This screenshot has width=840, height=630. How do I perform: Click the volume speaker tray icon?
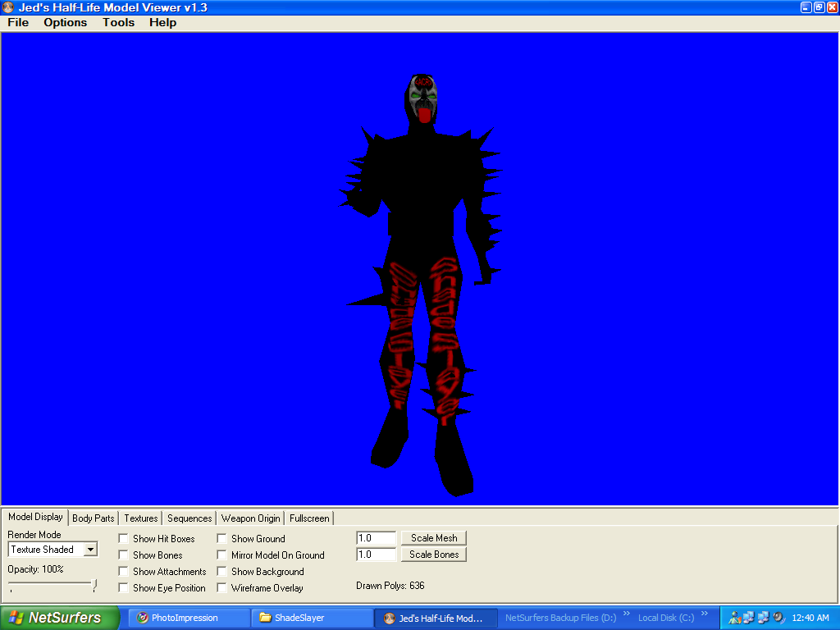778,618
